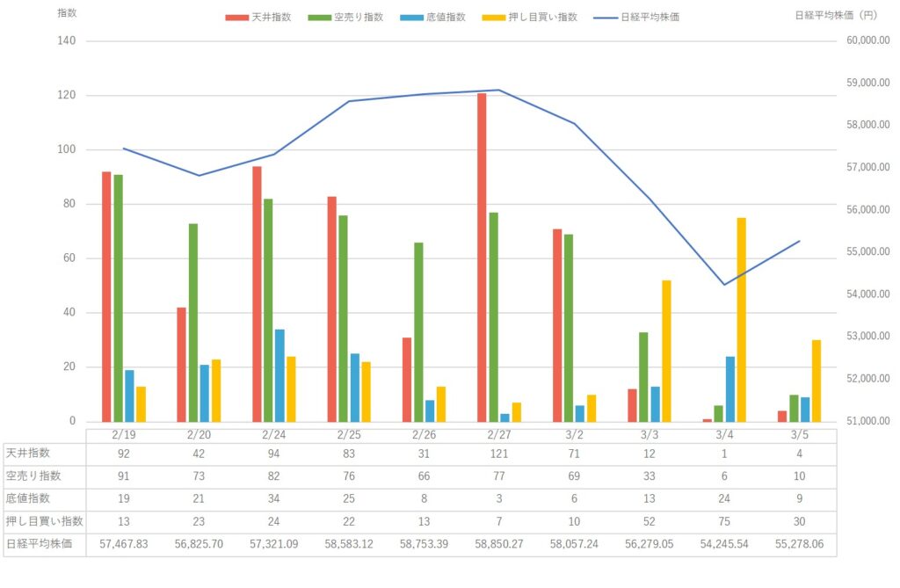This screenshot has width=900, height=588.
Task: Click table cell showing 54,245.54
Action: click(724, 544)
